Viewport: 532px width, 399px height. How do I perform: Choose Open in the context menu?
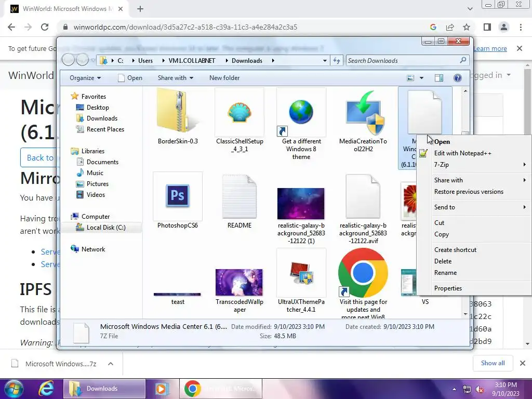tap(474, 142)
